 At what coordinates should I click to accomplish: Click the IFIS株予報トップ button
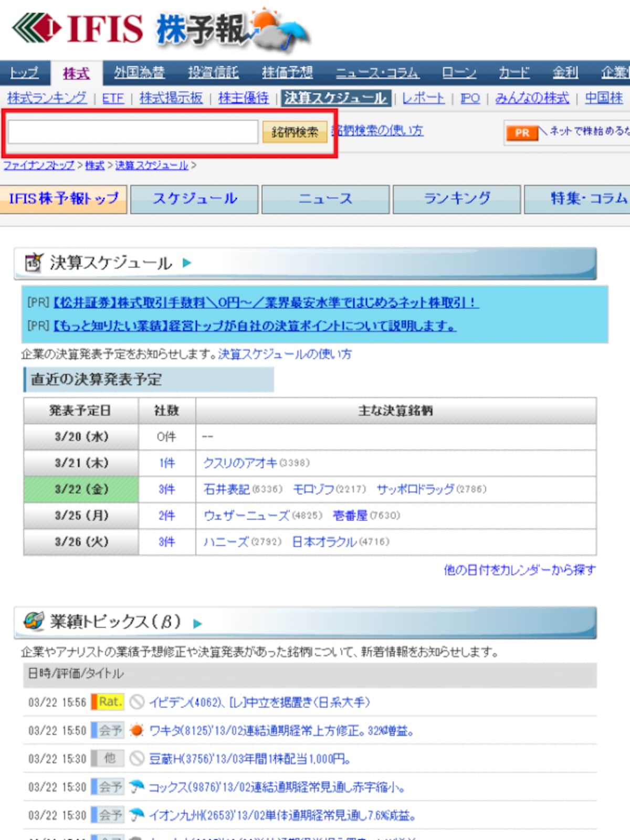64,199
